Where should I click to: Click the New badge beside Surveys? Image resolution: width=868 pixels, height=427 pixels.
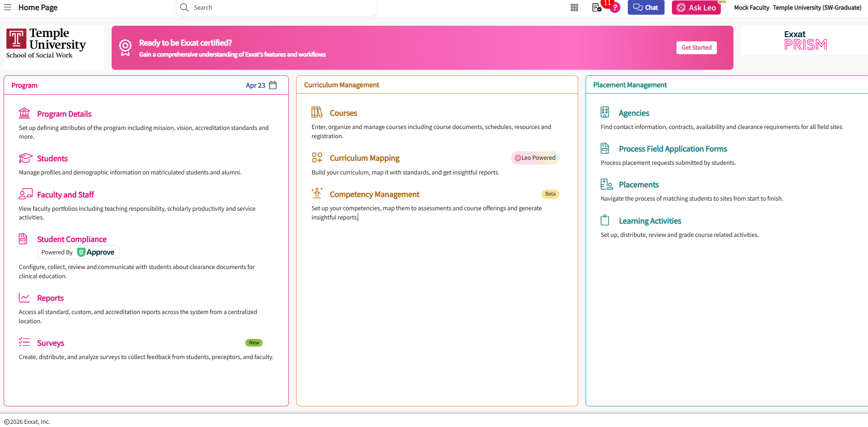pos(254,343)
